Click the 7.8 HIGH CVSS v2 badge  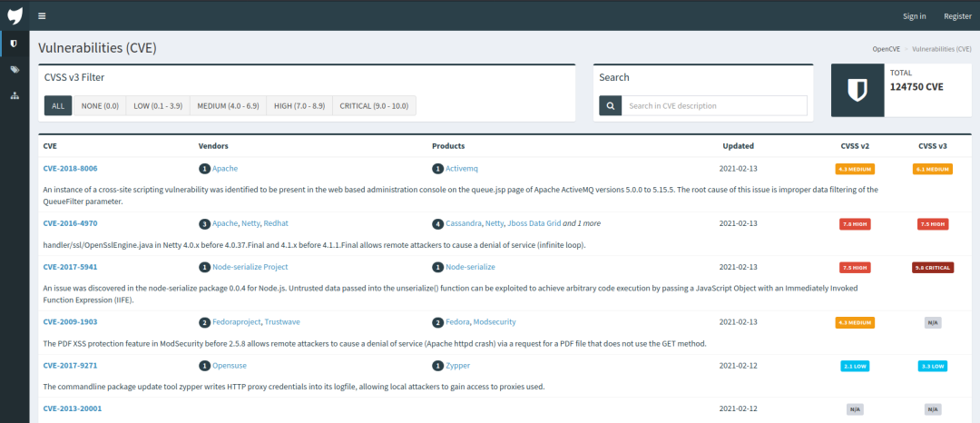(855, 223)
